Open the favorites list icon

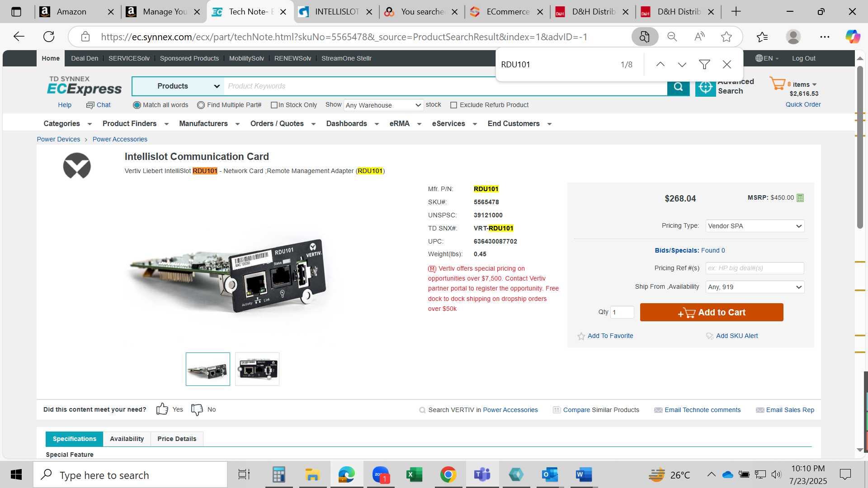[x=762, y=37]
